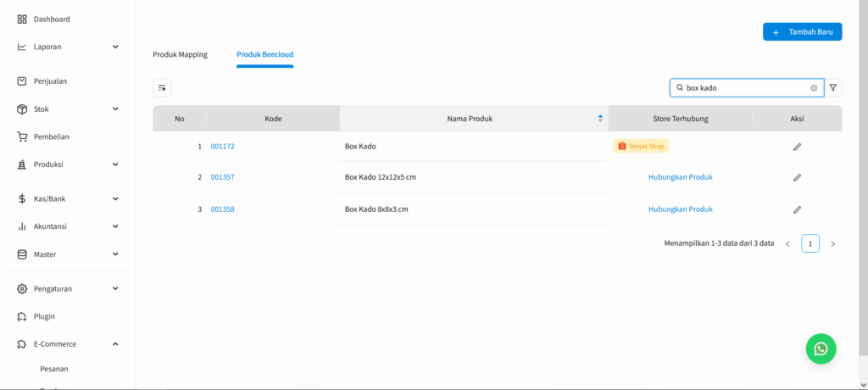Screen dimensions: 868x390
Task: Edit the Box Kado 8x8x3 cm row
Action: point(797,209)
